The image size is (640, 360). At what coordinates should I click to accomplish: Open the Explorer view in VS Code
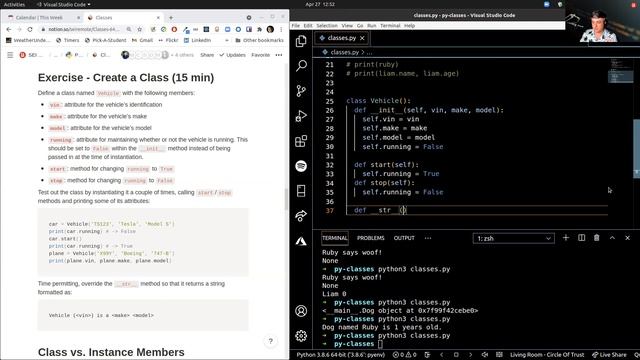coord(301,41)
